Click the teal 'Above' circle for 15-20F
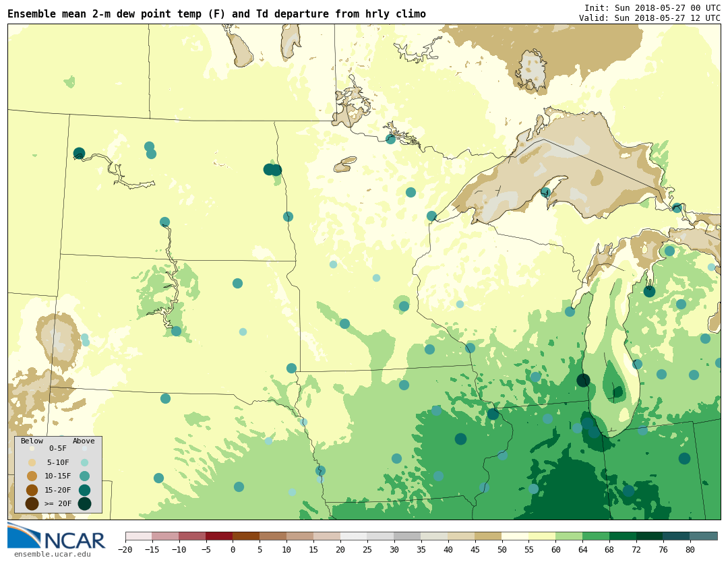This screenshot has height=562, width=728. [84, 490]
